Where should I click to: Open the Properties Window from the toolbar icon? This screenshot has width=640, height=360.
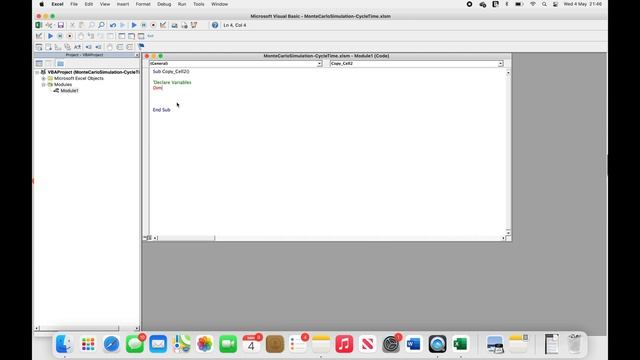(x=184, y=25)
